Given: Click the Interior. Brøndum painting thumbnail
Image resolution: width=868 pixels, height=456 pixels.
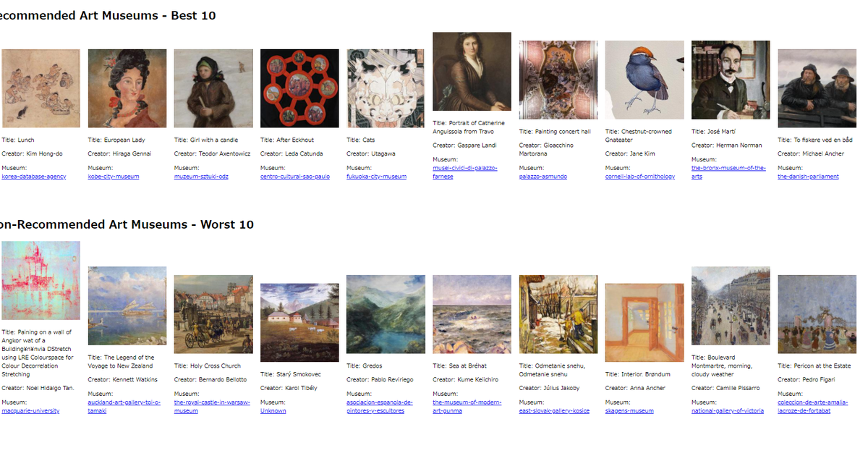Looking at the screenshot, I should [644, 323].
